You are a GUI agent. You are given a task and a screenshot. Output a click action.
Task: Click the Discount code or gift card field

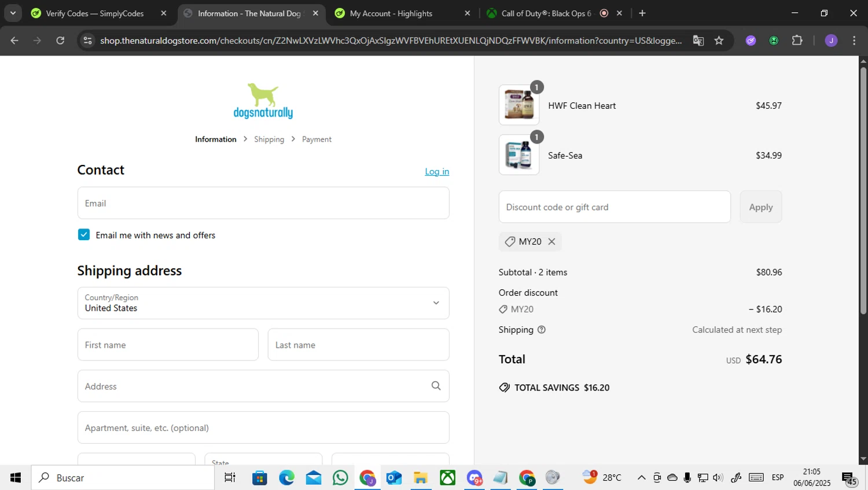pyautogui.click(x=615, y=207)
